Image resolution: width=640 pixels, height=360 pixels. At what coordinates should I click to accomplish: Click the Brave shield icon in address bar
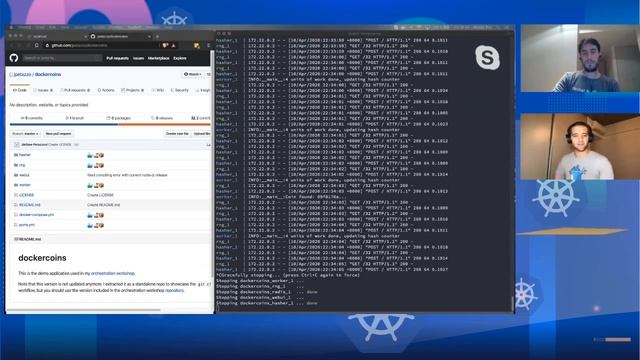165,45
